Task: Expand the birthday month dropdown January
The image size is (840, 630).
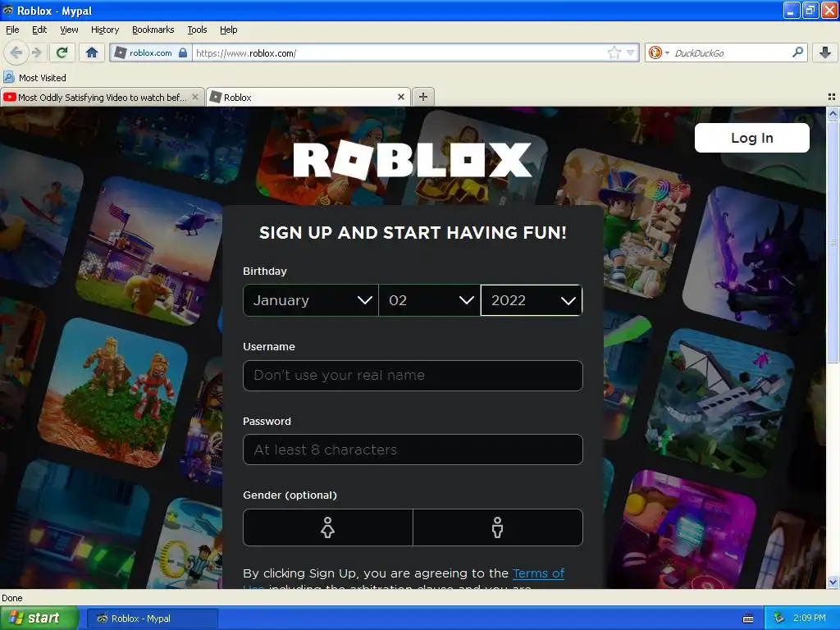Action: click(x=311, y=300)
